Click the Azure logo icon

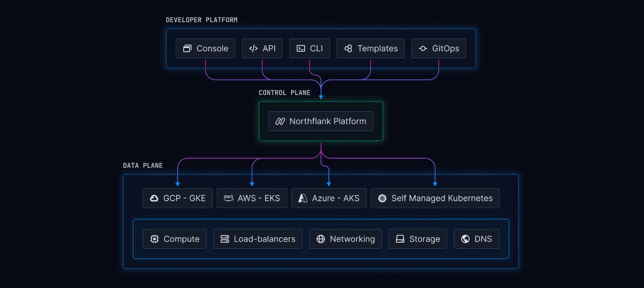[x=303, y=198]
